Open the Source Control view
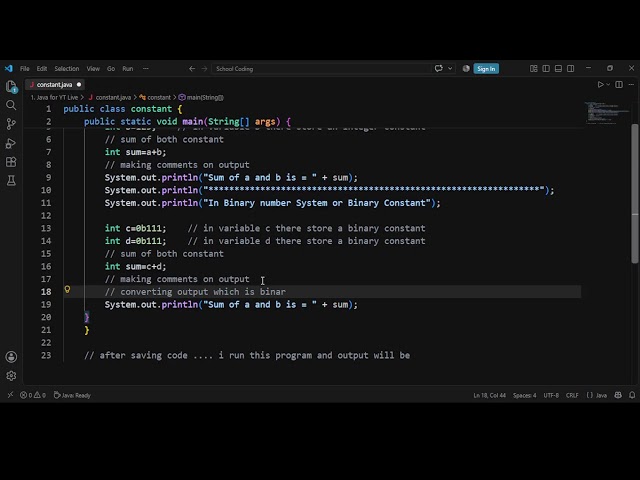 [x=11, y=124]
